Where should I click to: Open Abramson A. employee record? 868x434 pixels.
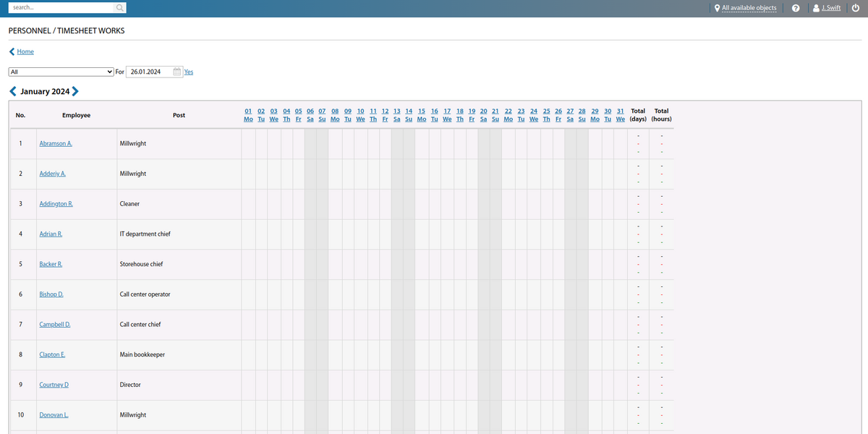tap(55, 143)
